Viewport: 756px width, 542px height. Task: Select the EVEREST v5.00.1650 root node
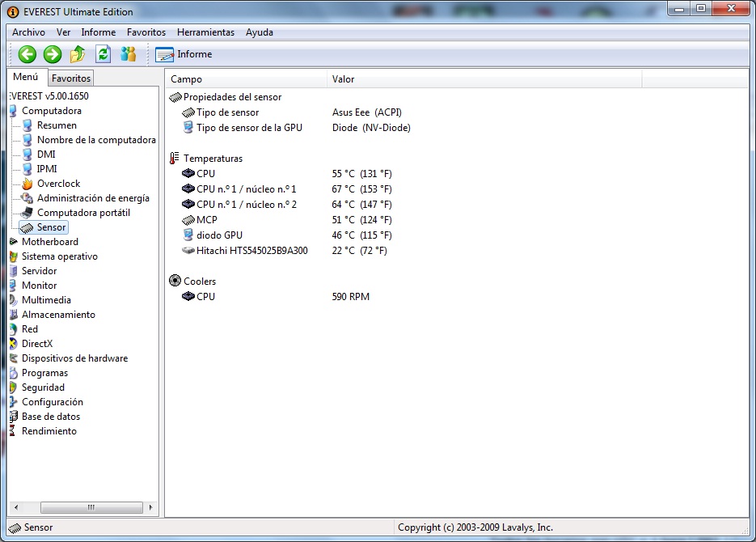pos(49,96)
